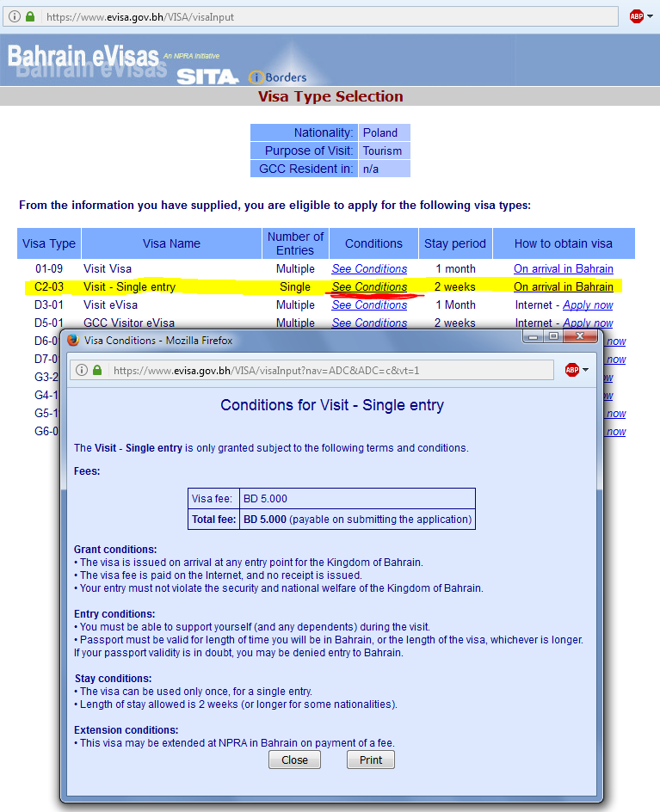Select the Visa Name column header
Screen dimensions: 660x812
[x=171, y=243]
